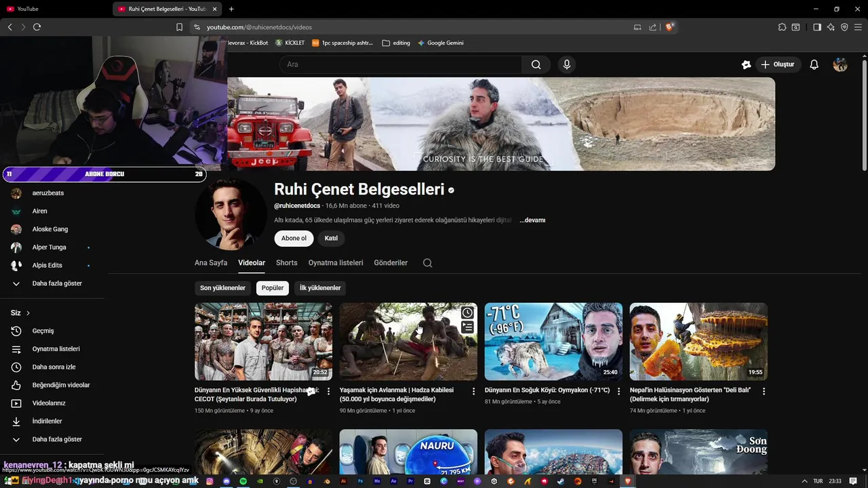Select the Son yüklenenler filter chip
This screenshot has height=488, width=868.
click(222, 288)
